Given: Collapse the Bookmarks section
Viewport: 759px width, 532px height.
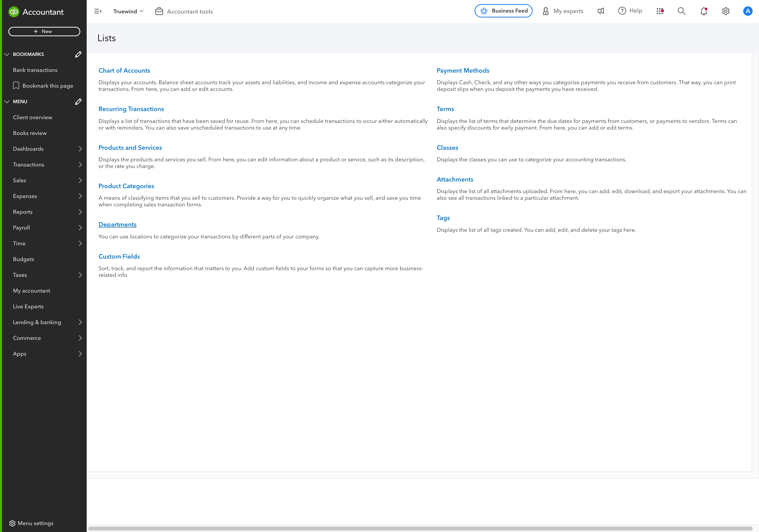Looking at the screenshot, I should (7, 54).
